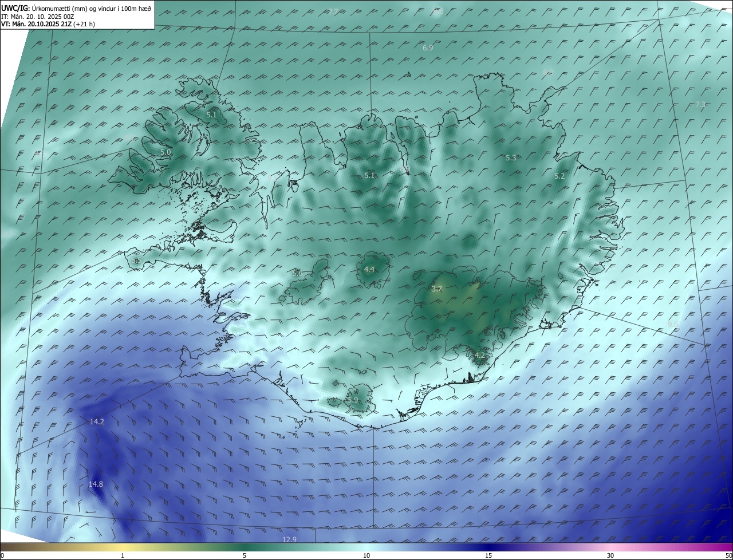Viewport: 733px width, 560px height.
Task: Click the 14.2 value southwest of Iceland
Action: [97, 421]
